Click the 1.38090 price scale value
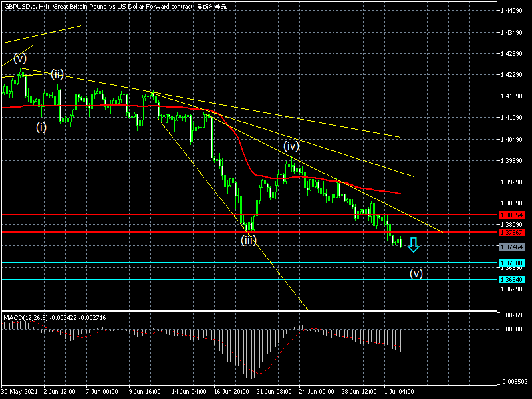 (x=511, y=225)
